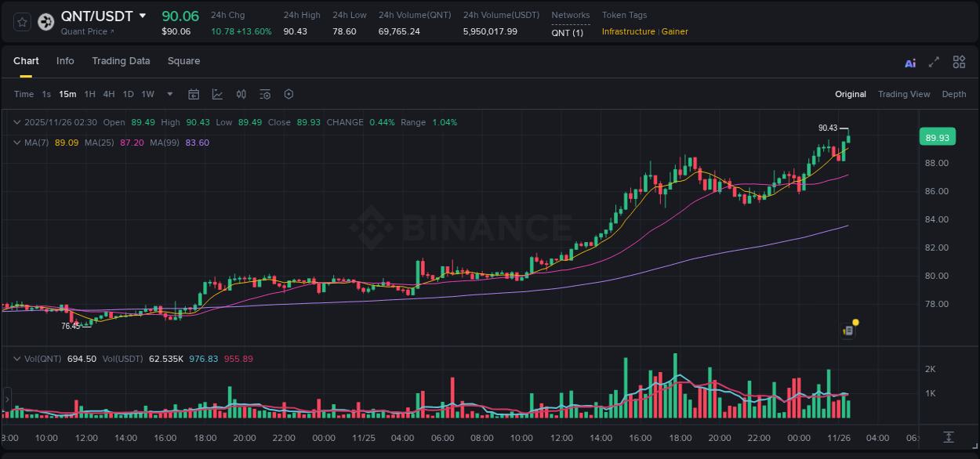Switch chart to Trading View mode

pos(904,94)
